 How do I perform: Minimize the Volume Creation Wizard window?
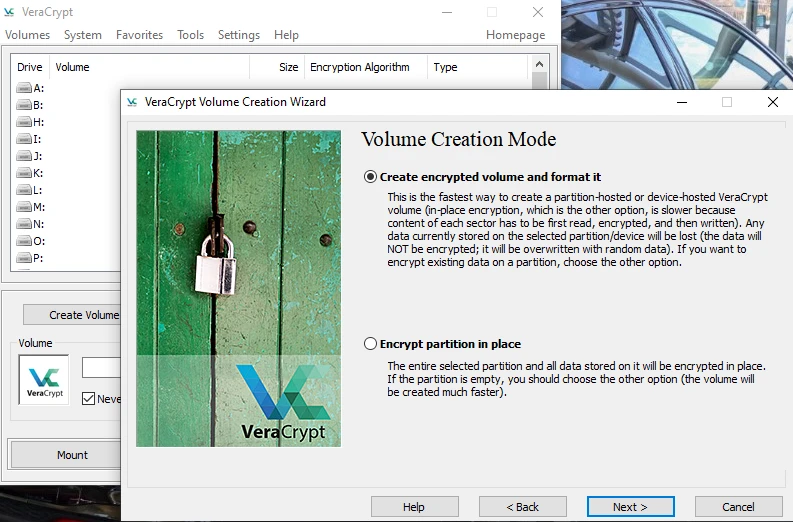click(x=682, y=102)
